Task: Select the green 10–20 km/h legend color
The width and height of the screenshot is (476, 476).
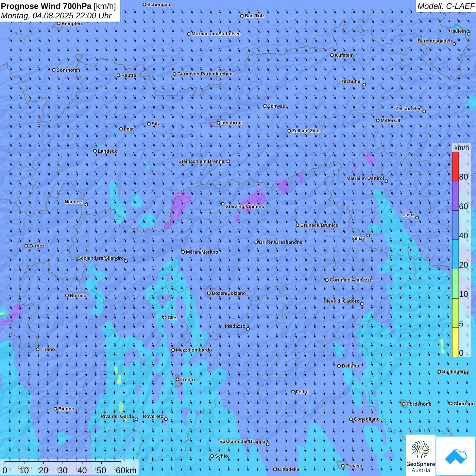Action: [455, 284]
